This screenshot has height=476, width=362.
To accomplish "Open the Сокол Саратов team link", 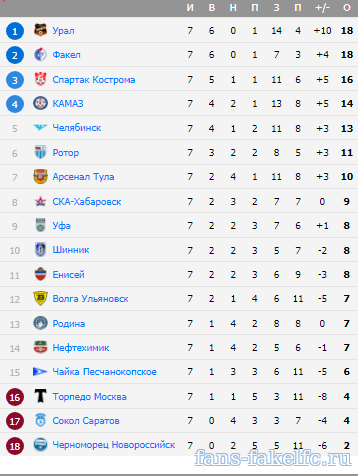I will click(86, 421).
